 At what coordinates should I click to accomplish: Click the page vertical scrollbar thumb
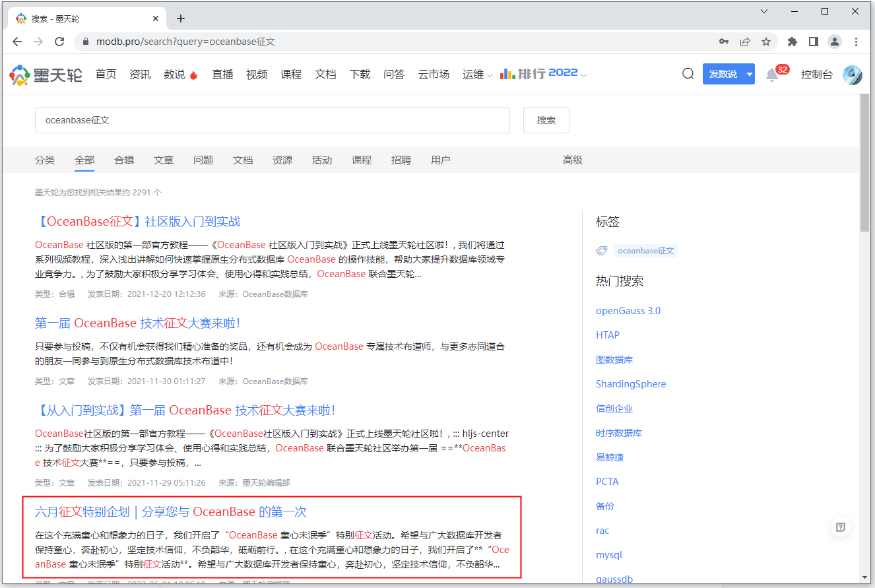coord(864,162)
